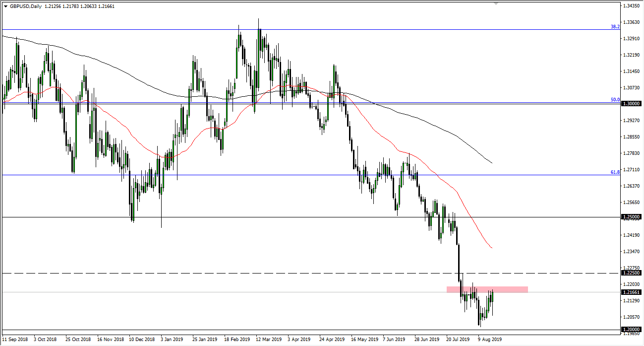Click the dashed line at 1.22500
The image size is (644, 346).
pyautogui.click(x=297, y=273)
